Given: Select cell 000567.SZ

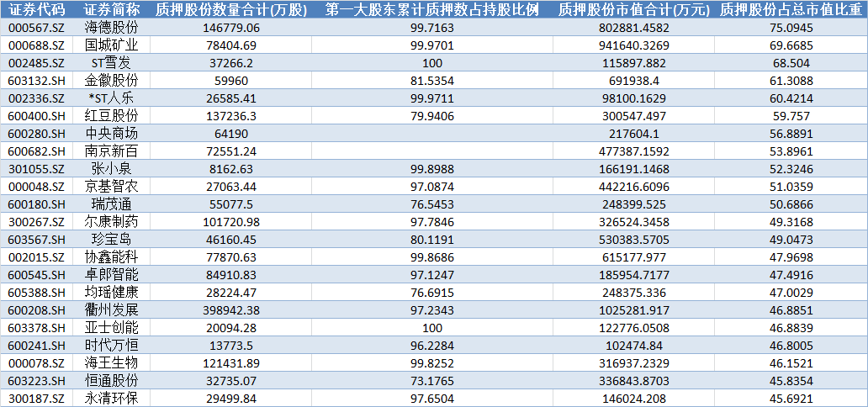Looking at the screenshot, I should pos(36,27).
